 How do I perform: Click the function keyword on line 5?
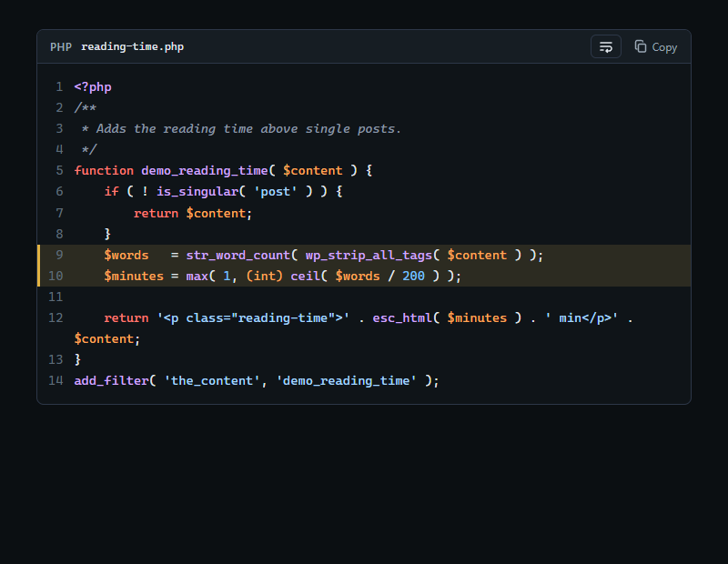[x=104, y=170]
